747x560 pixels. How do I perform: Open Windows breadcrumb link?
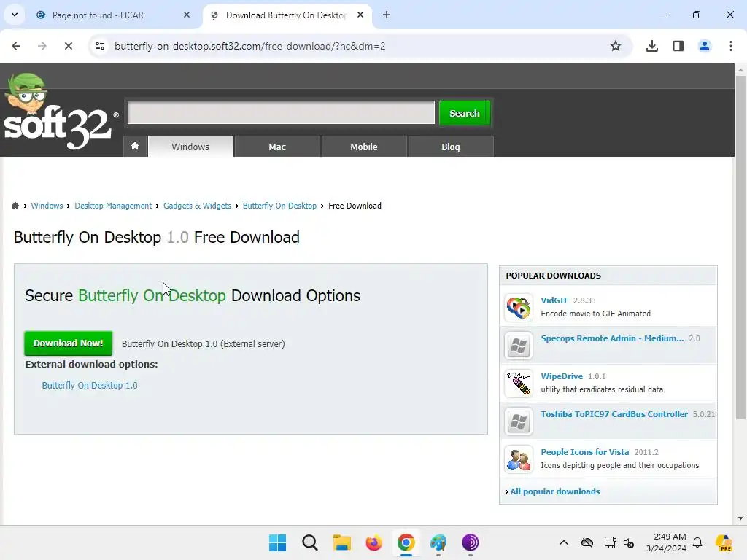47,206
